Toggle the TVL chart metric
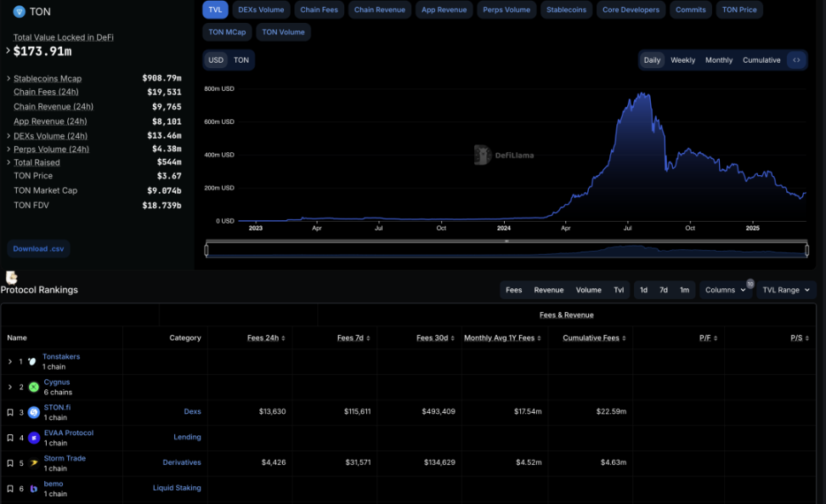The width and height of the screenshot is (826, 504). pos(215,9)
